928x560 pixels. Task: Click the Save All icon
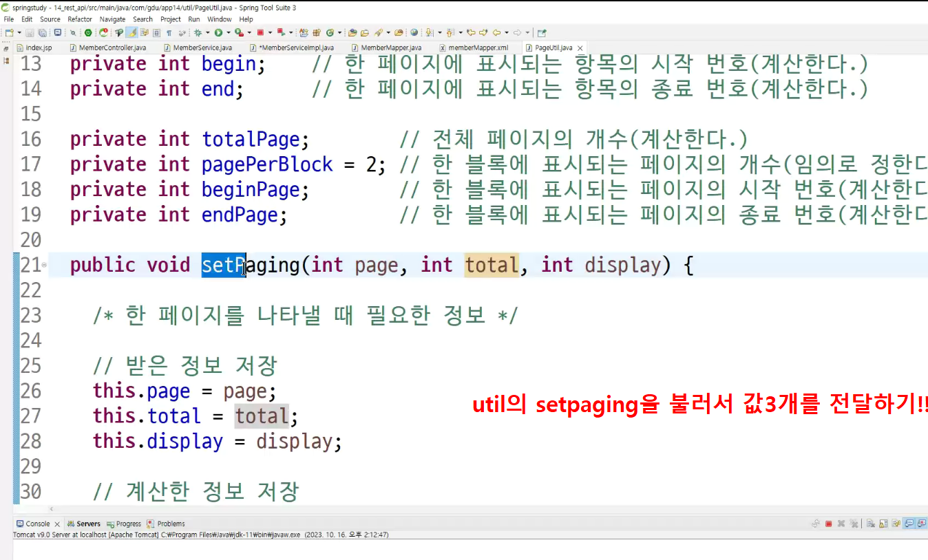coord(43,32)
